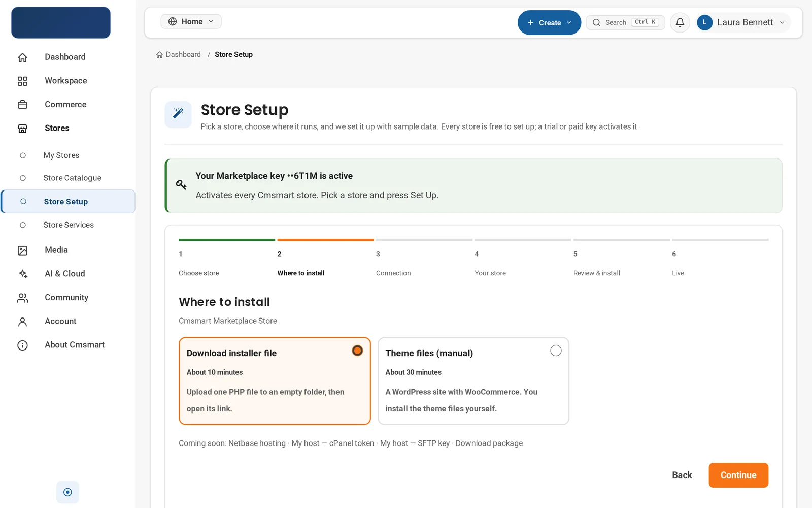Select Store Setup submenu item
The width and height of the screenshot is (812, 508).
(x=68, y=202)
